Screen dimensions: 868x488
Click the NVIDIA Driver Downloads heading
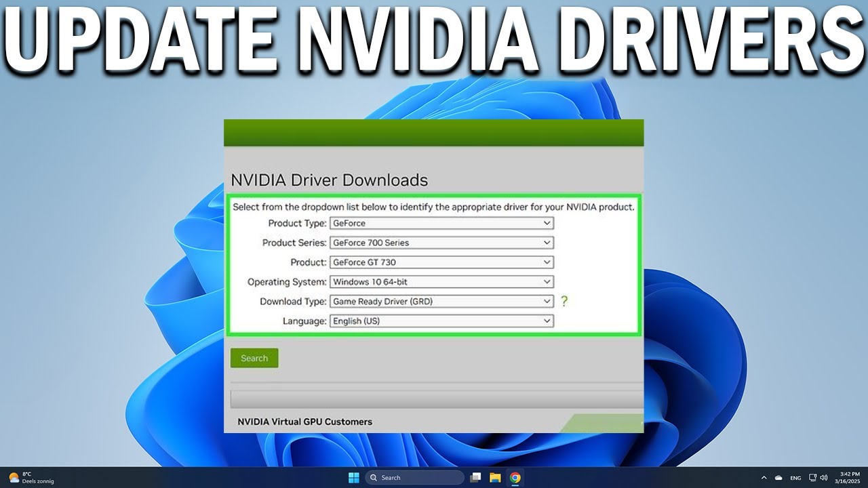[x=330, y=180]
